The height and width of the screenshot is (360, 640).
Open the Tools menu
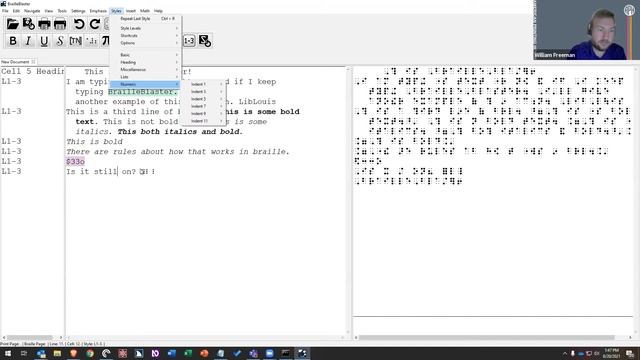click(62, 11)
